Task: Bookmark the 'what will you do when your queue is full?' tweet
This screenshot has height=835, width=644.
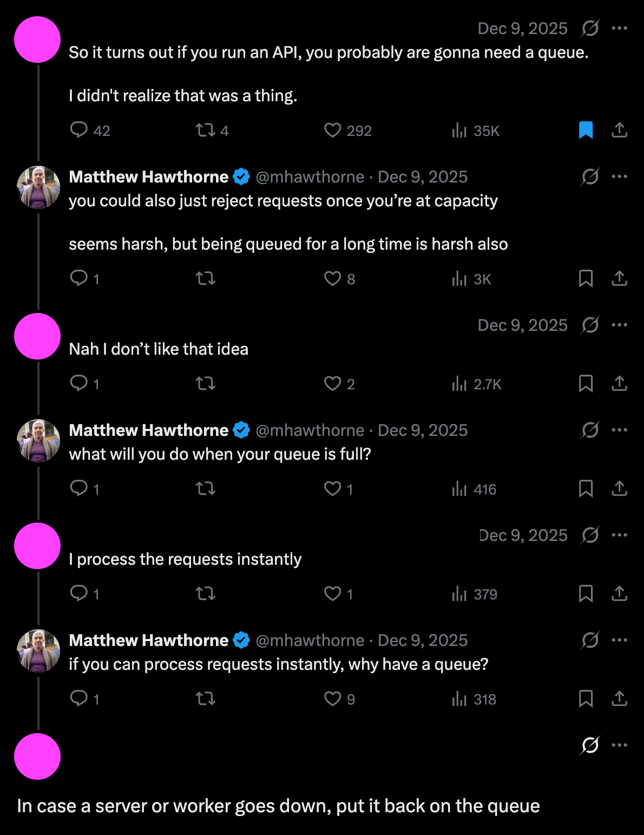Action: tap(587, 488)
